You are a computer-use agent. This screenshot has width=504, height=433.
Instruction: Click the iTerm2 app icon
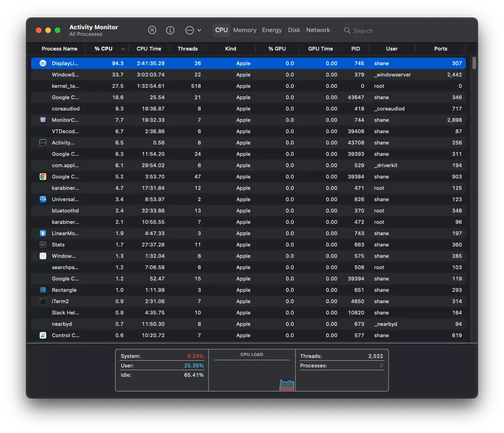(x=43, y=301)
